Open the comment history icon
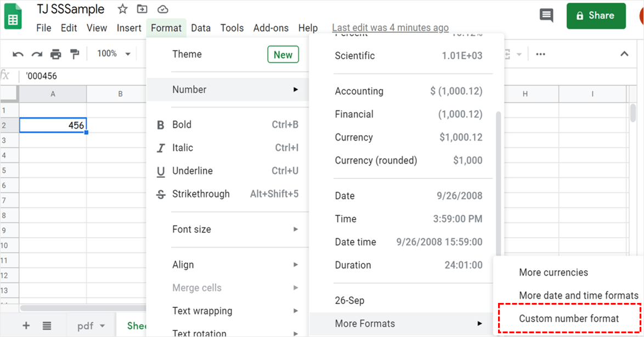The image size is (644, 337). tap(546, 15)
